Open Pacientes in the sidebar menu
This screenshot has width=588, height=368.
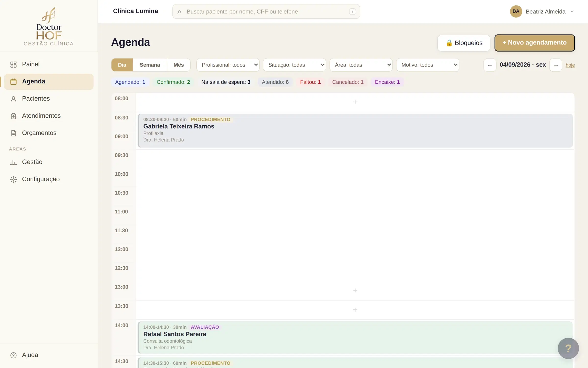(49, 99)
